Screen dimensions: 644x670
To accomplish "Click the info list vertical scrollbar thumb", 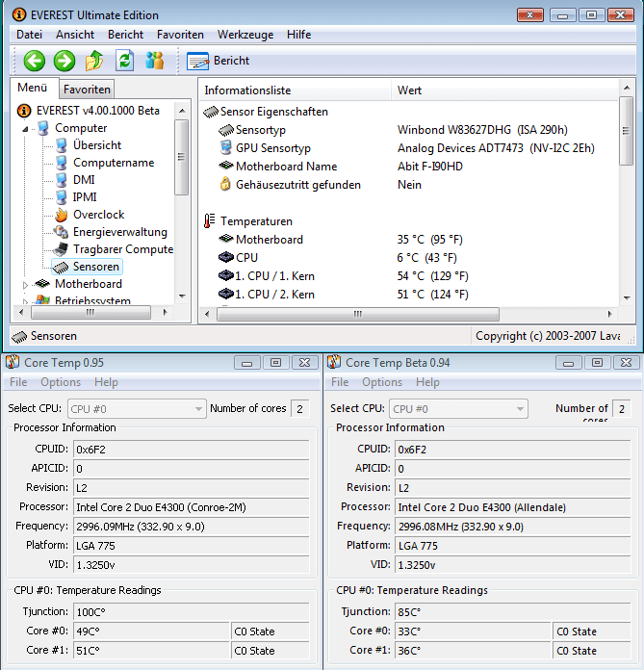I will 627,130.
